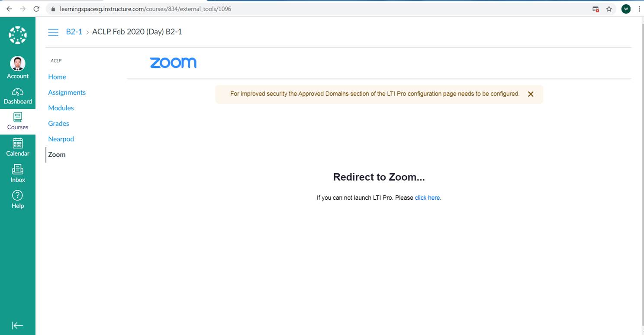644x335 pixels.
Task: Open the Canvas home logo
Action: coord(18,35)
